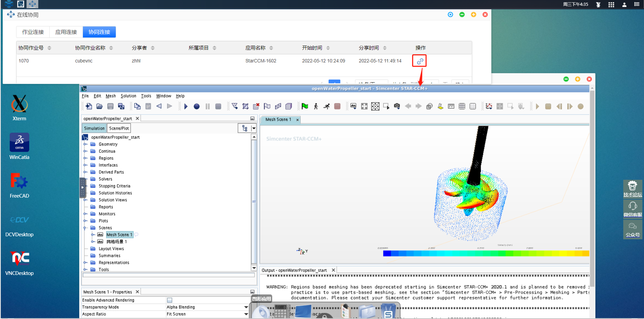Image resolution: width=644 pixels, height=319 pixels.
Task: Toggle Enable Advanced Rendering checkbox
Action: click(170, 300)
